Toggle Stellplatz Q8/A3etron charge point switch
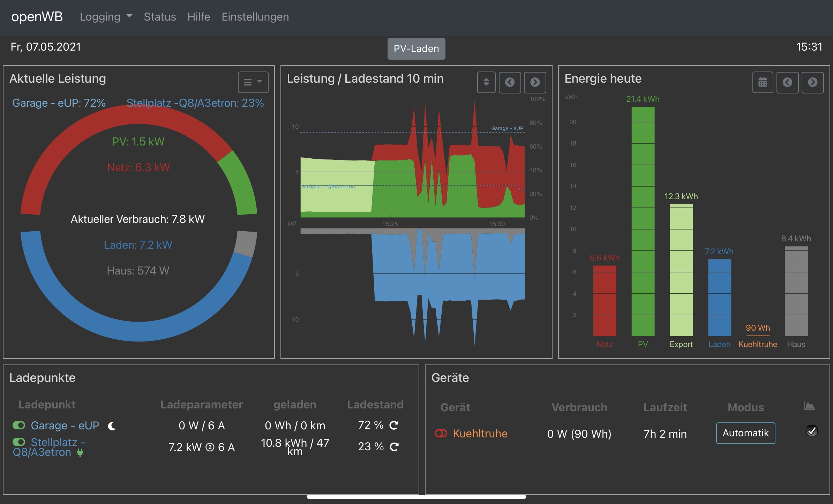This screenshot has width=833, height=504. click(19, 442)
